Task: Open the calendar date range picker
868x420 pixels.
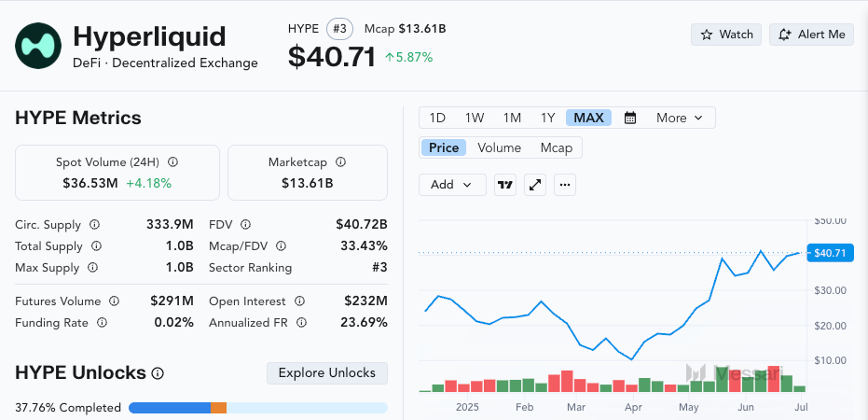Action: click(x=630, y=118)
